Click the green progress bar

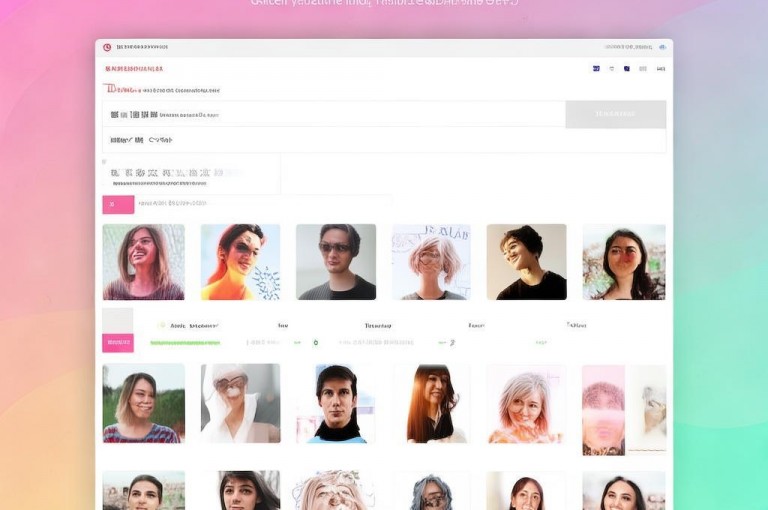point(185,343)
